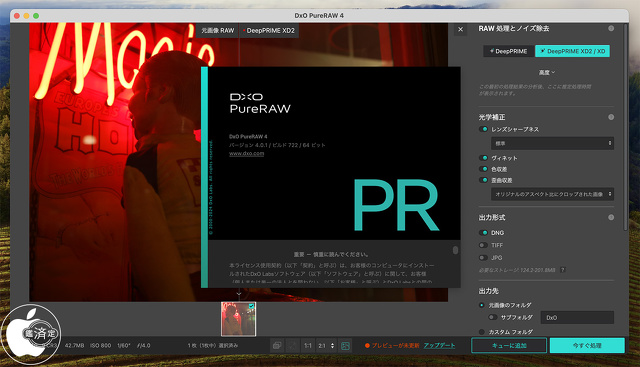Image resolution: width=640 pixels, height=367 pixels.
Task: Select the カスタム フォルダ radio button
Action: coord(482,332)
